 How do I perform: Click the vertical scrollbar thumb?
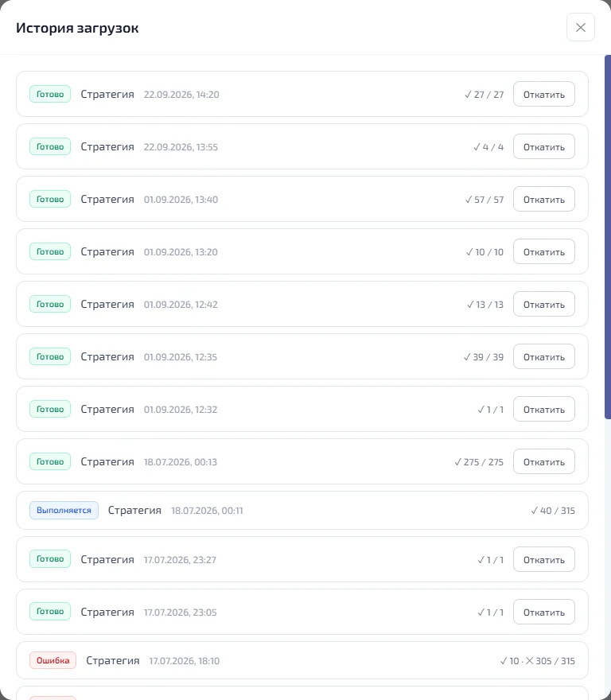(x=608, y=237)
